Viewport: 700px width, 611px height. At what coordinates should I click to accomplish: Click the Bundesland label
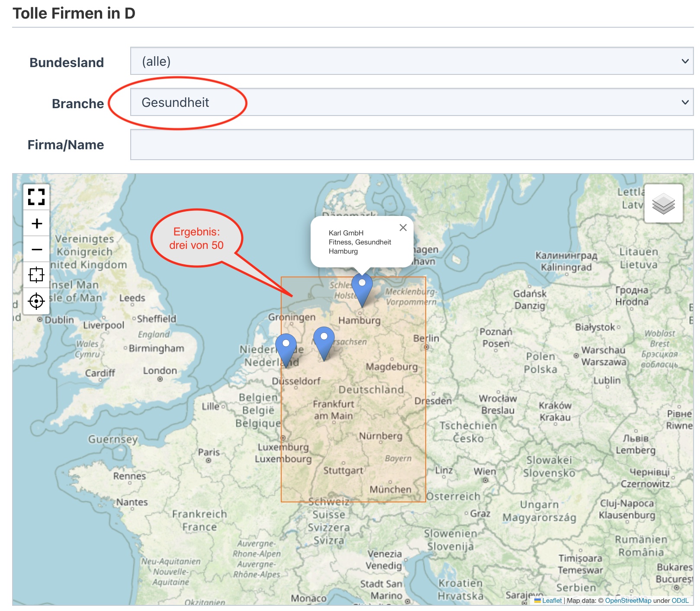[67, 62]
